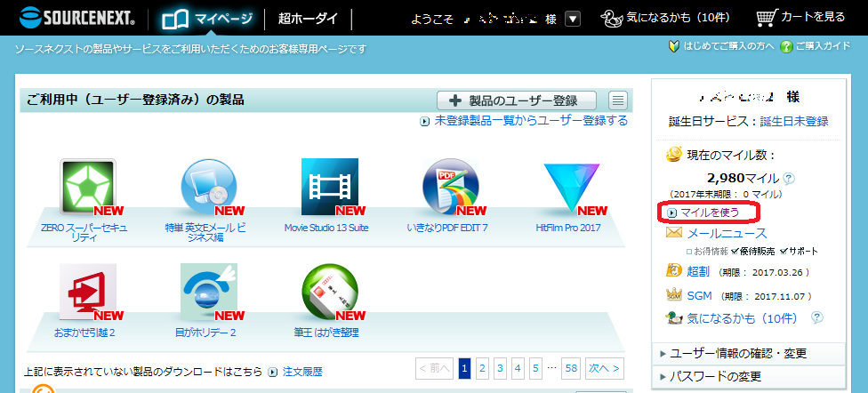
Task: Open the いきなりPDF EDIT 7 icon
Action: tap(451, 187)
